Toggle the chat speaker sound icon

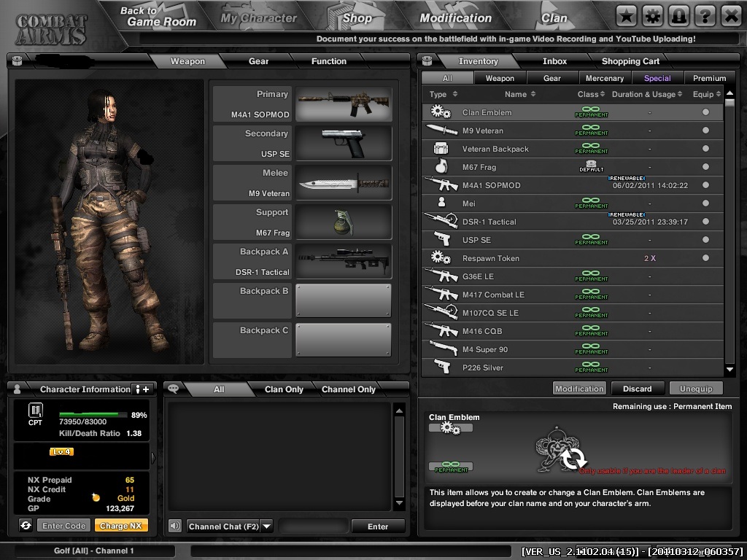tap(175, 526)
